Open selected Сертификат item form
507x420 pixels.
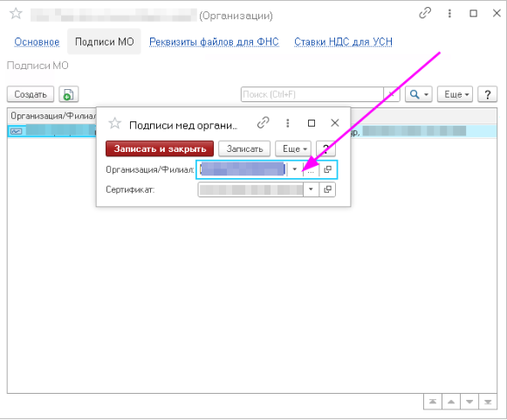point(327,189)
